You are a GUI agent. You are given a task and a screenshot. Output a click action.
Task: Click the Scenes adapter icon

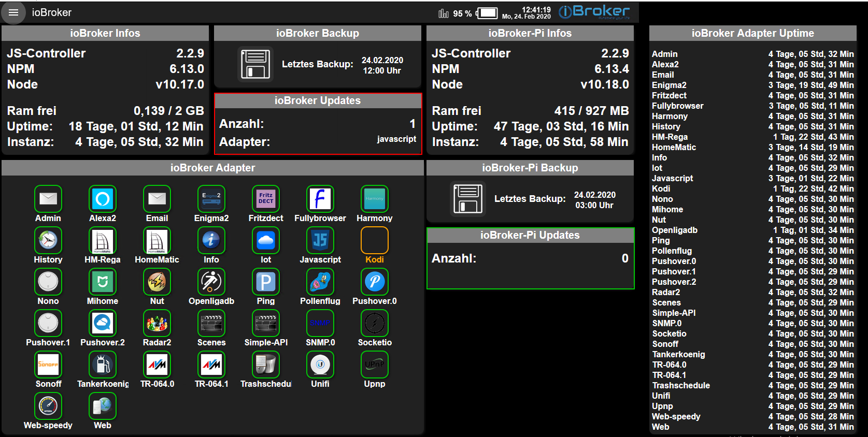point(211,323)
